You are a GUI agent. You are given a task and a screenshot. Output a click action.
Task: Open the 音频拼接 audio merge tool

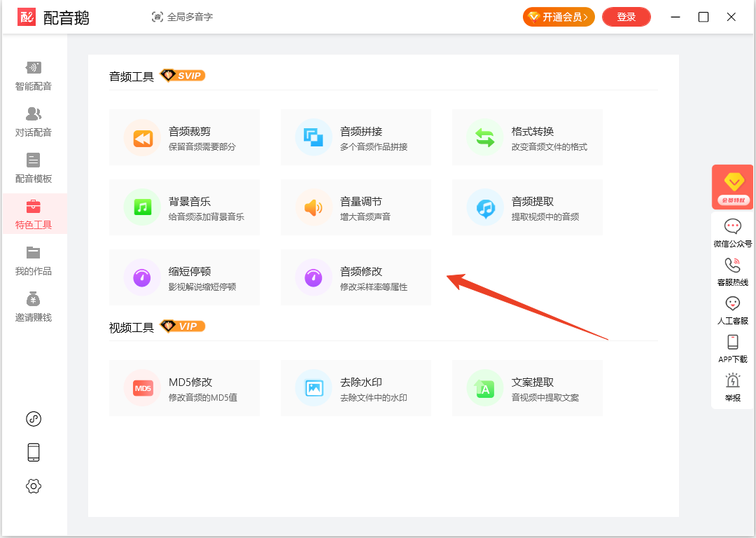(356, 137)
